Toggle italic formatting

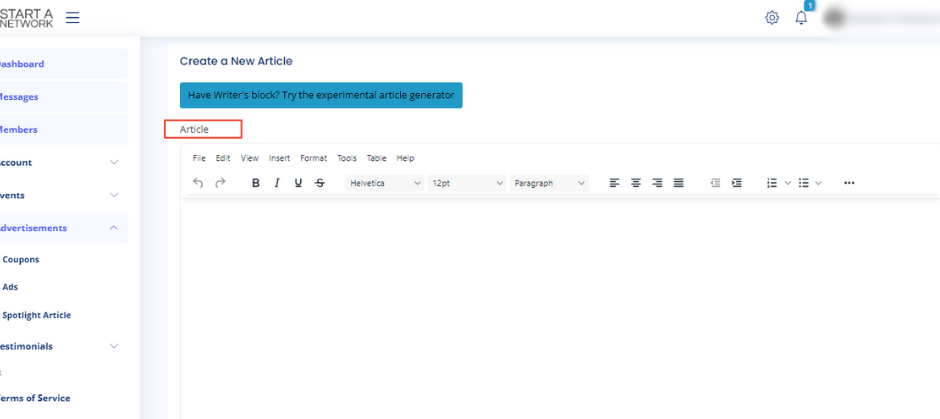(x=277, y=183)
